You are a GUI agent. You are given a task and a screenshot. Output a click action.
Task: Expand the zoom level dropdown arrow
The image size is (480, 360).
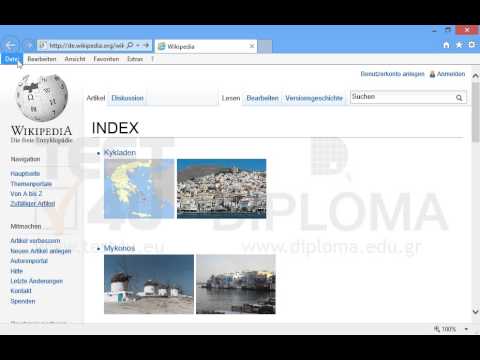coord(466,329)
